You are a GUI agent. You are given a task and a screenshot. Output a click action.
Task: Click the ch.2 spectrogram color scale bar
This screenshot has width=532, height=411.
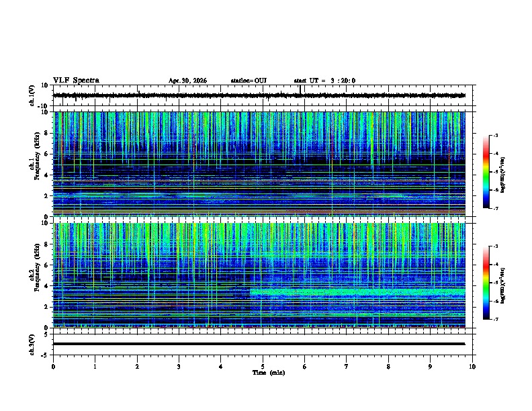(x=486, y=283)
